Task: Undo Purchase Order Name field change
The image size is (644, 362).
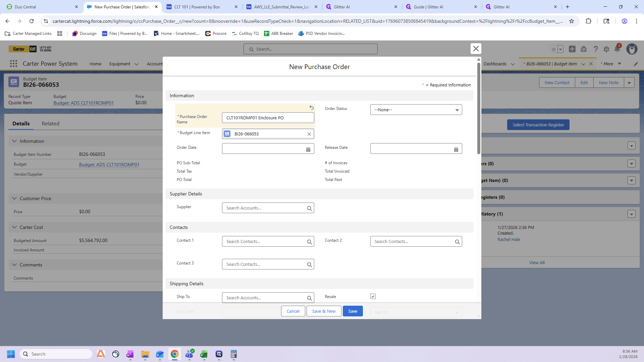Action: click(x=312, y=108)
